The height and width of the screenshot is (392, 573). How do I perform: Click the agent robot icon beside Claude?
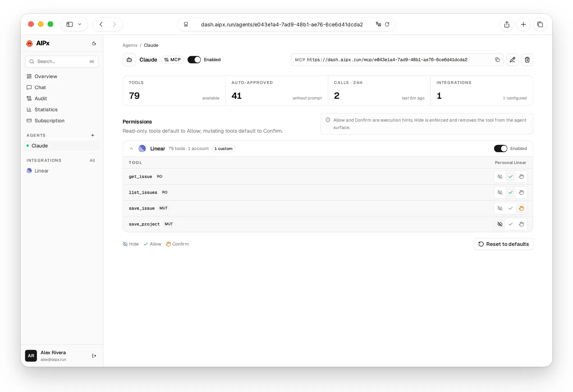pyautogui.click(x=129, y=60)
